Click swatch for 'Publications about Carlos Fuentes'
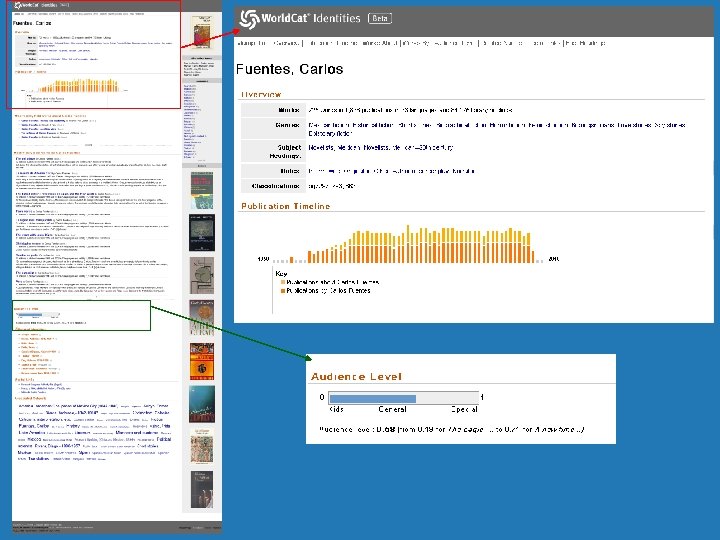This screenshot has height=540, width=720. (x=283, y=282)
